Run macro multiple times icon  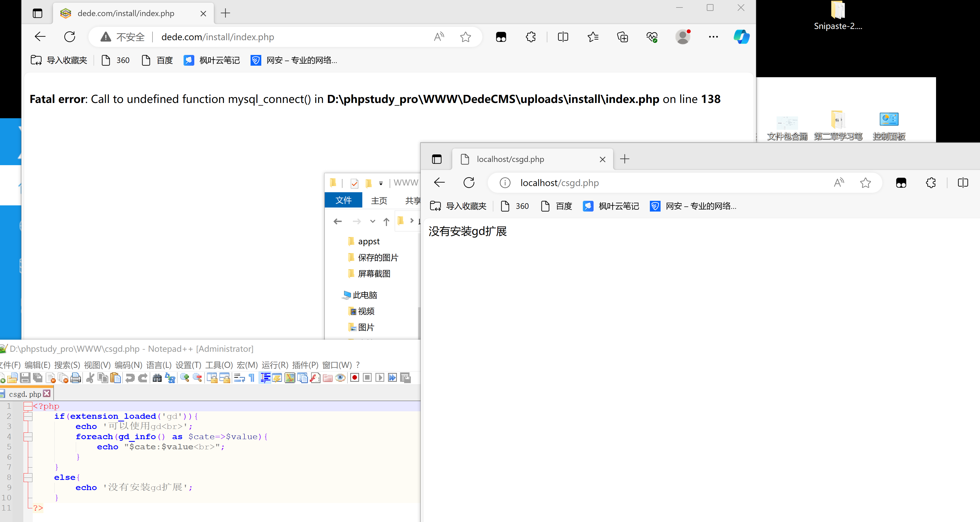point(393,378)
